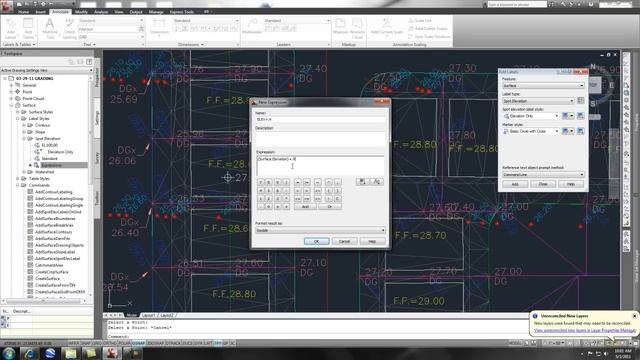Viewport: 640px width, 360px height.
Task: Click the Expression text box
Action: click(x=320, y=165)
